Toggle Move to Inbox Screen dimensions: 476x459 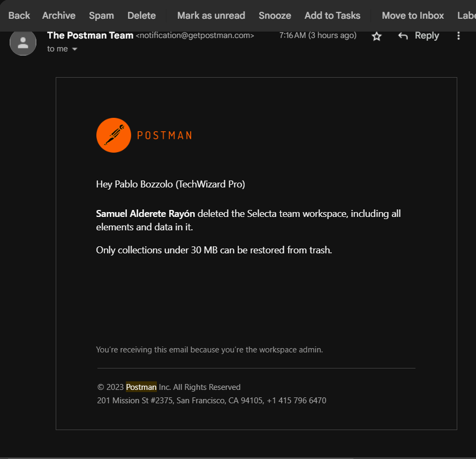(412, 16)
